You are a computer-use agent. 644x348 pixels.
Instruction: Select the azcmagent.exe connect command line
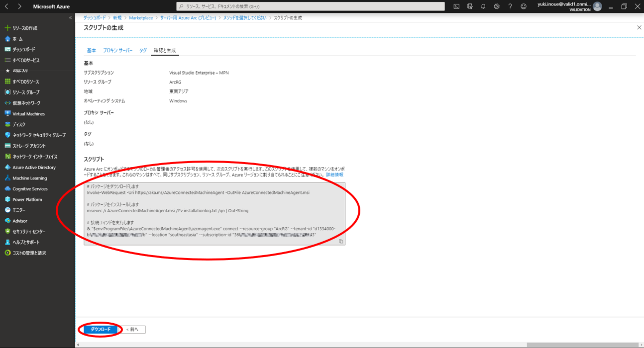pyautogui.click(x=211, y=232)
